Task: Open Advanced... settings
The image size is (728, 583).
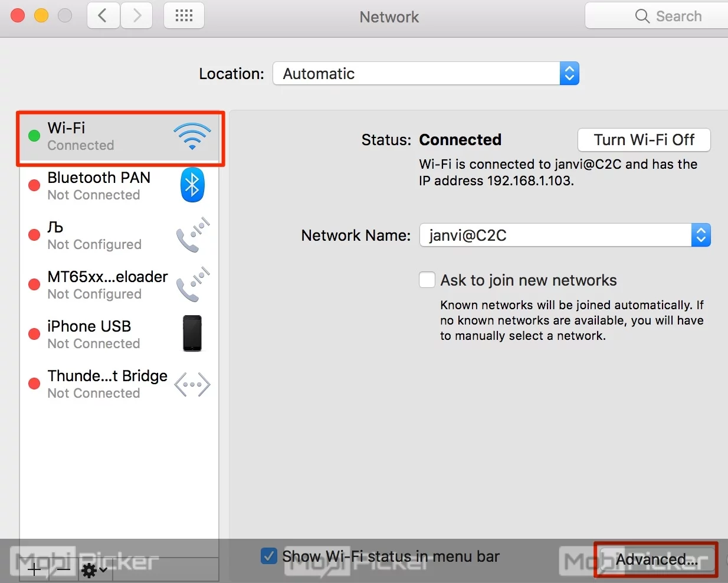Action: tap(657, 559)
